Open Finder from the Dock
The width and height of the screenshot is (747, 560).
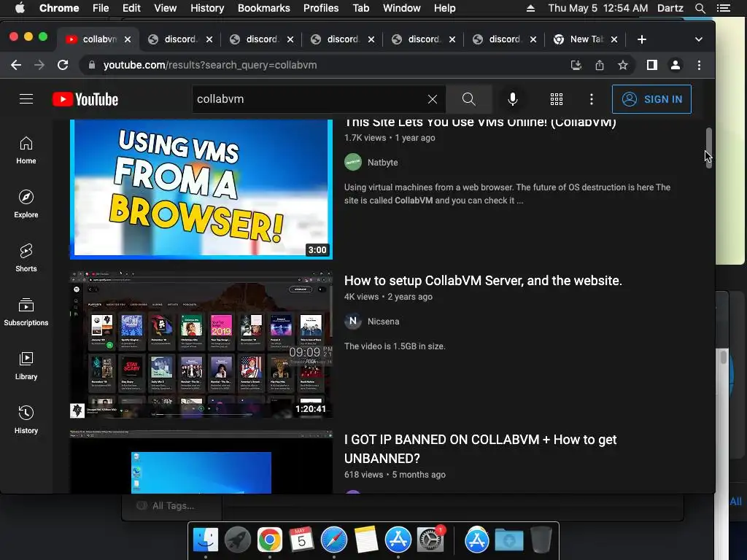pyautogui.click(x=205, y=540)
